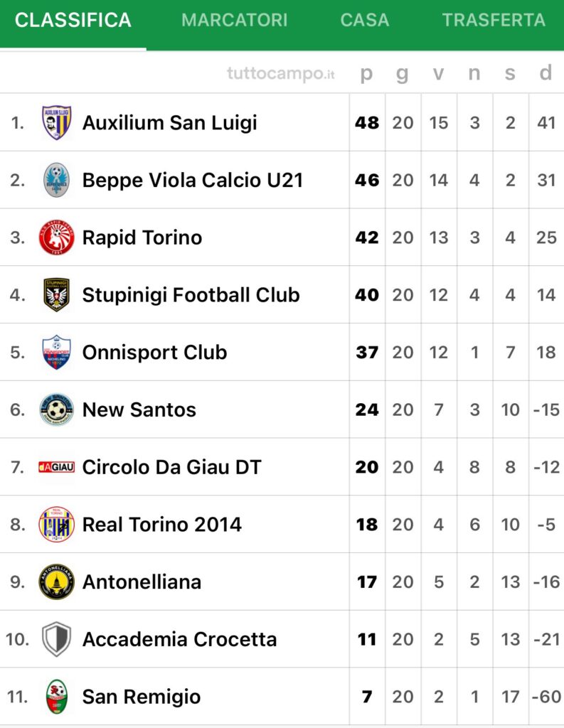
Task: Click the New Santos soccer ball logo
Action: (x=56, y=409)
